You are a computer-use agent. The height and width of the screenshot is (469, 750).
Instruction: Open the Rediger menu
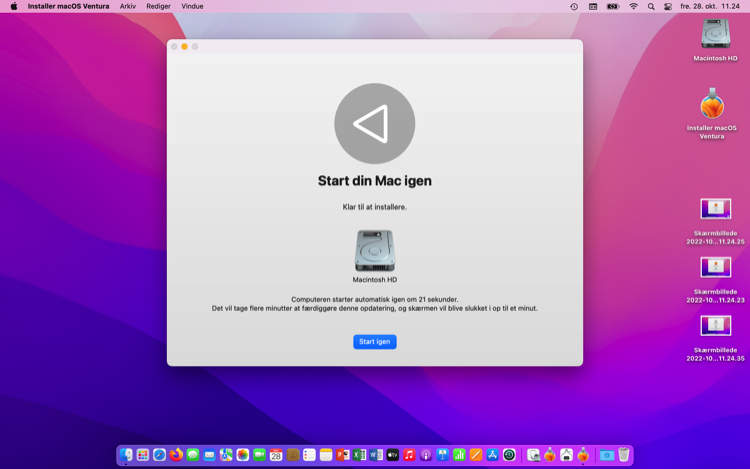158,6
